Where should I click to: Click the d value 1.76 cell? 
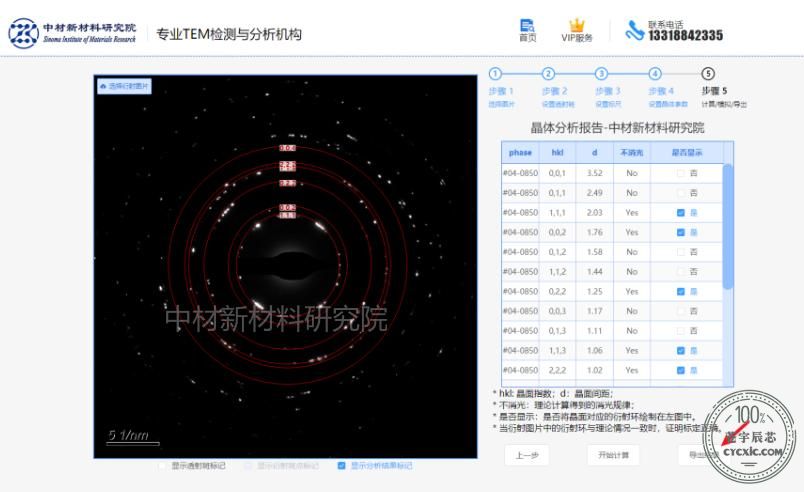tap(594, 232)
